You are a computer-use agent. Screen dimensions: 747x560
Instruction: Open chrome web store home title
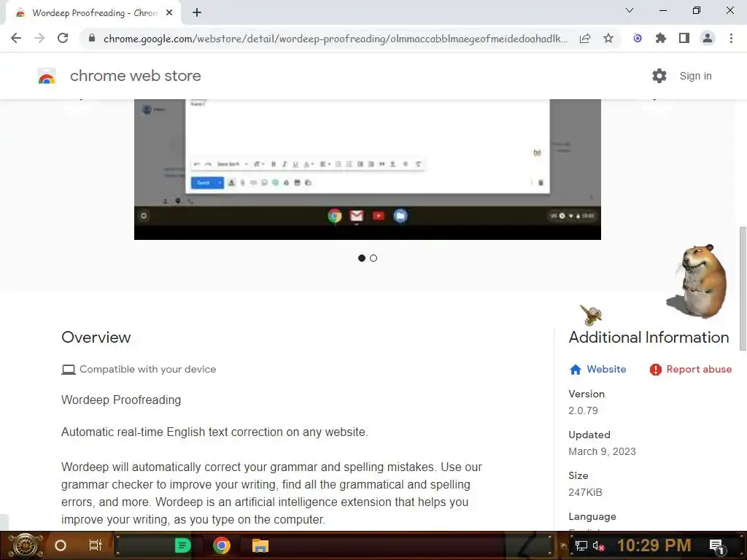135,76
